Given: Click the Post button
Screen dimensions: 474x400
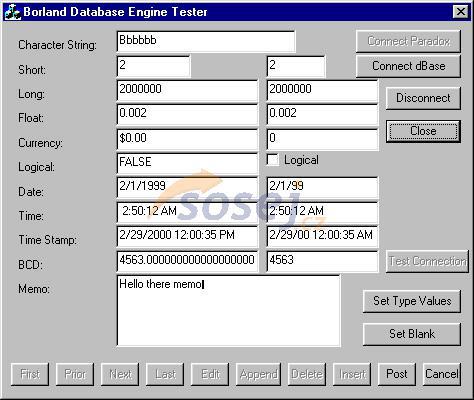Looking at the screenshot, I should 397,374.
